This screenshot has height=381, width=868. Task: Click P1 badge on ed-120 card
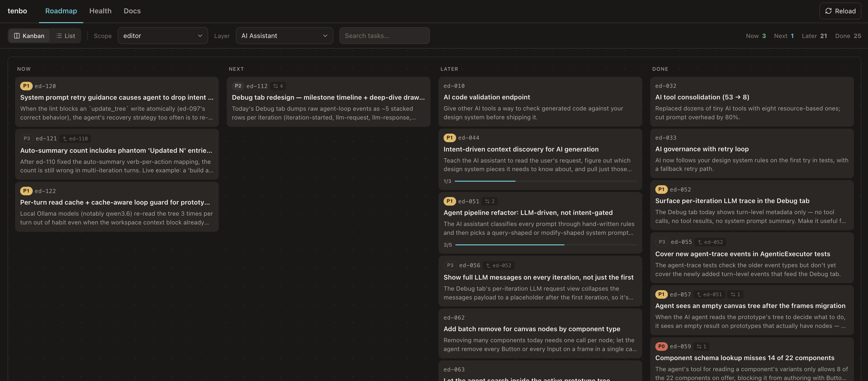(26, 86)
